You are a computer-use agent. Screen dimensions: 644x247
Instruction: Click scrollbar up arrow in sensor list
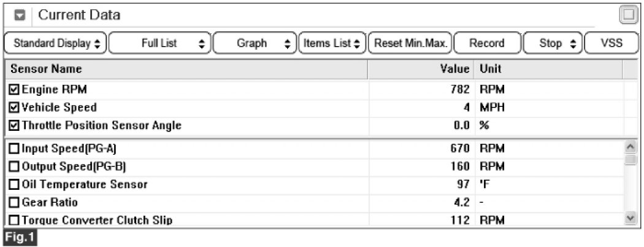tap(631, 147)
